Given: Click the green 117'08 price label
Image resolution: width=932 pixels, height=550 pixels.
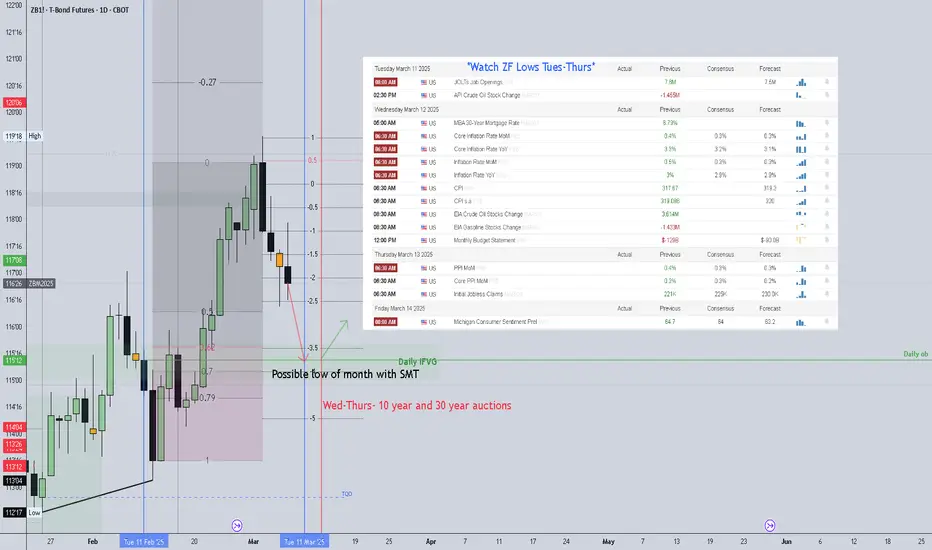Looking at the screenshot, I should click(14, 260).
